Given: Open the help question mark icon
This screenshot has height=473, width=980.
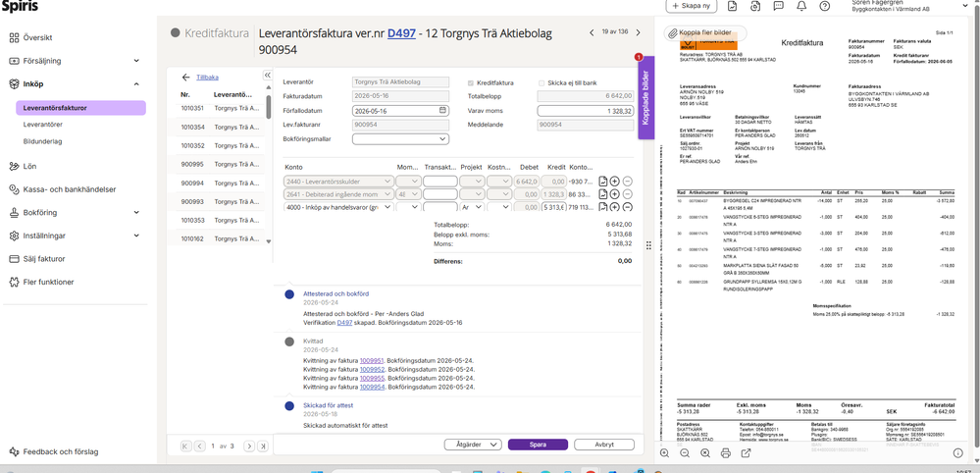Looking at the screenshot, I should [825, 6].
